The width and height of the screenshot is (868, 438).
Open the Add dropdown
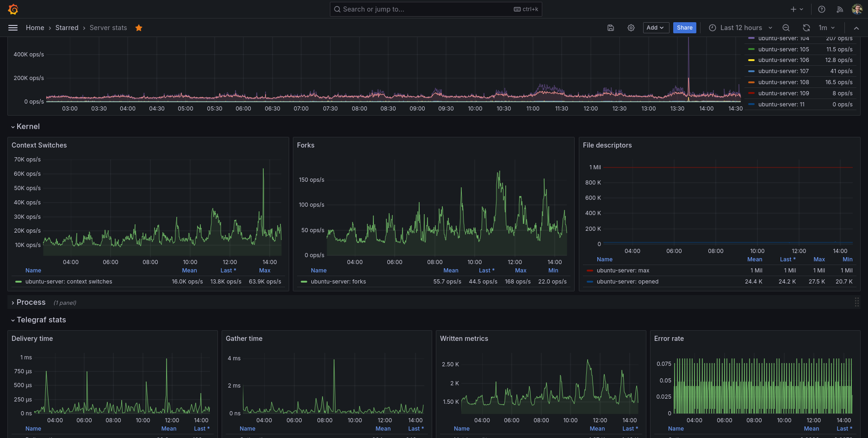[x=656, y=28]
